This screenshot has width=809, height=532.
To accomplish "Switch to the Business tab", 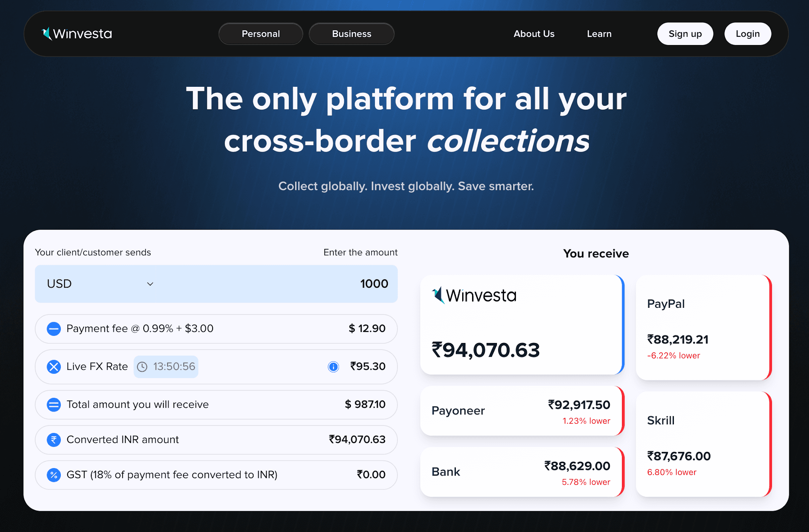I will pyautogui.click(x=352, y=34).
